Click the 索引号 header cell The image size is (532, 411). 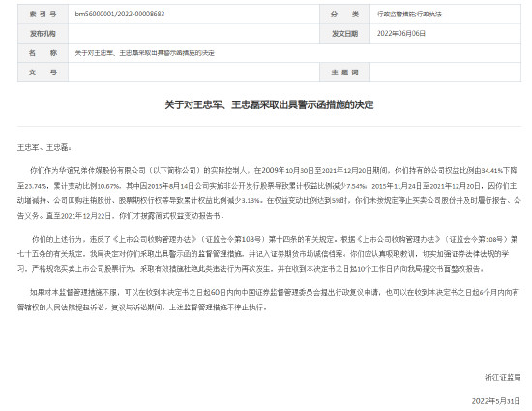click(x=43, y=14)
